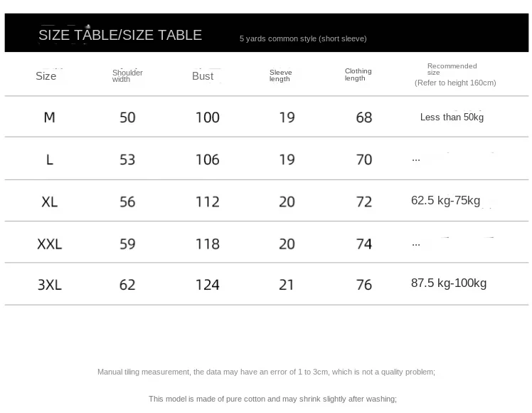Select the M size row label
This screenshot has height=413, width=532.
[x=49, y=117]
